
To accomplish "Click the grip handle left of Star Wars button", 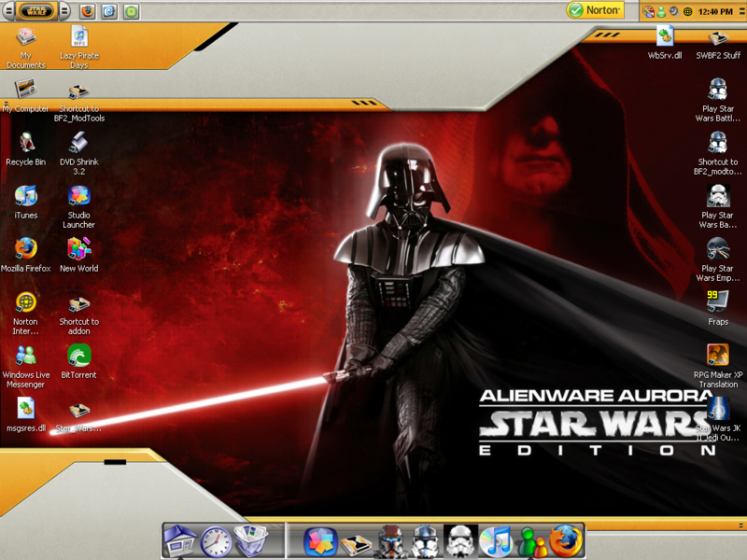I will point(8,10).
